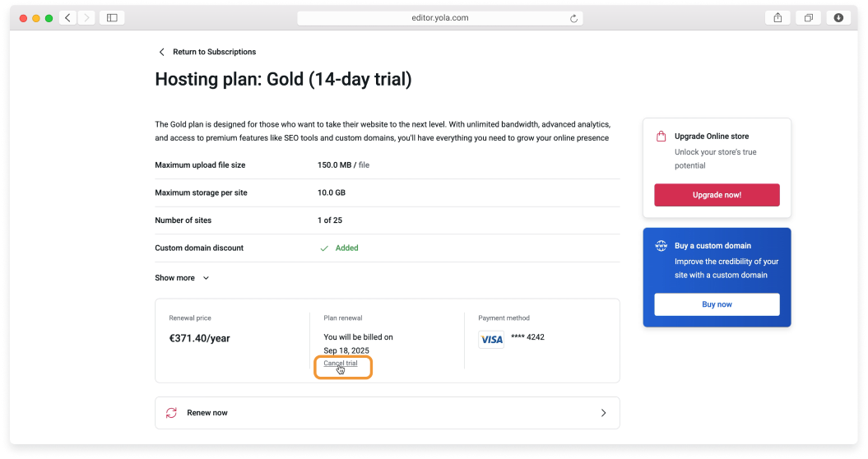Cancel the Gold plan trial
Image resolution: width=868 pixels, height=459 pixels.
[x=341, y=364]
